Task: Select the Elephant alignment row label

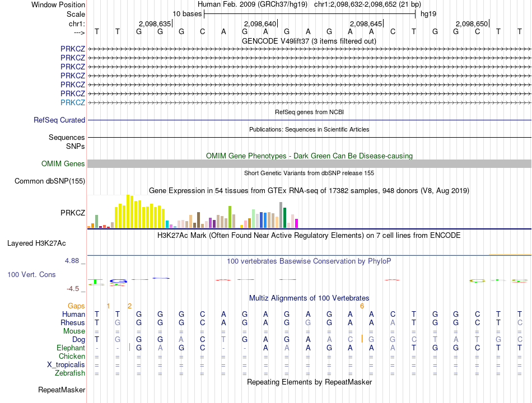Action: coord(71,348)
